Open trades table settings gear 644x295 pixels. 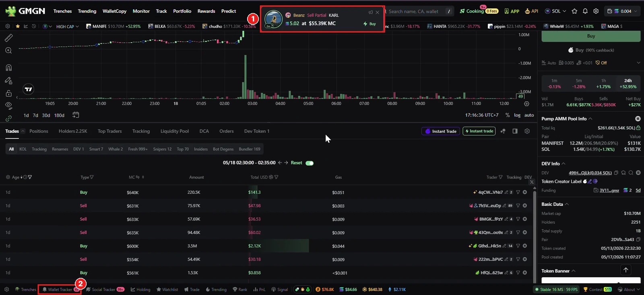(527, 131)
